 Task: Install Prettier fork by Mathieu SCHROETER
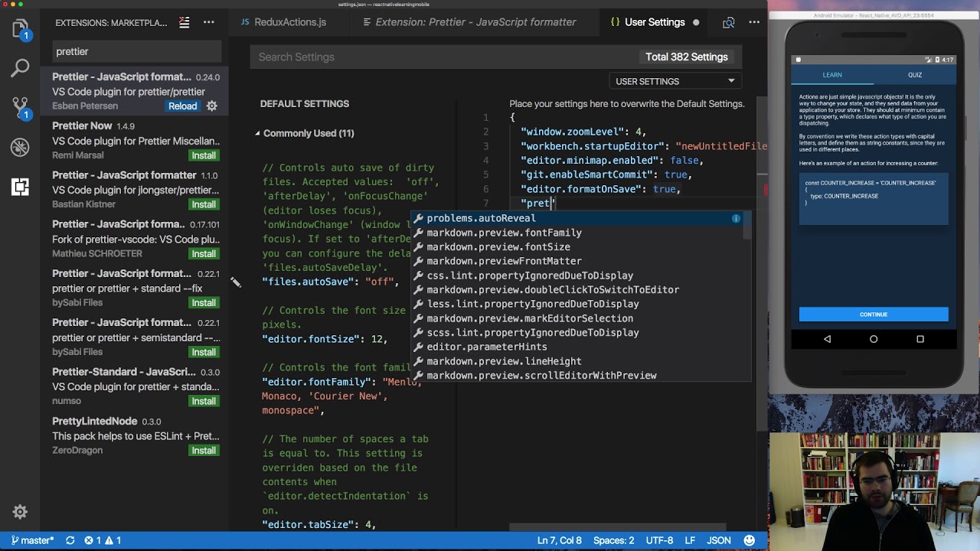(204, 253)
